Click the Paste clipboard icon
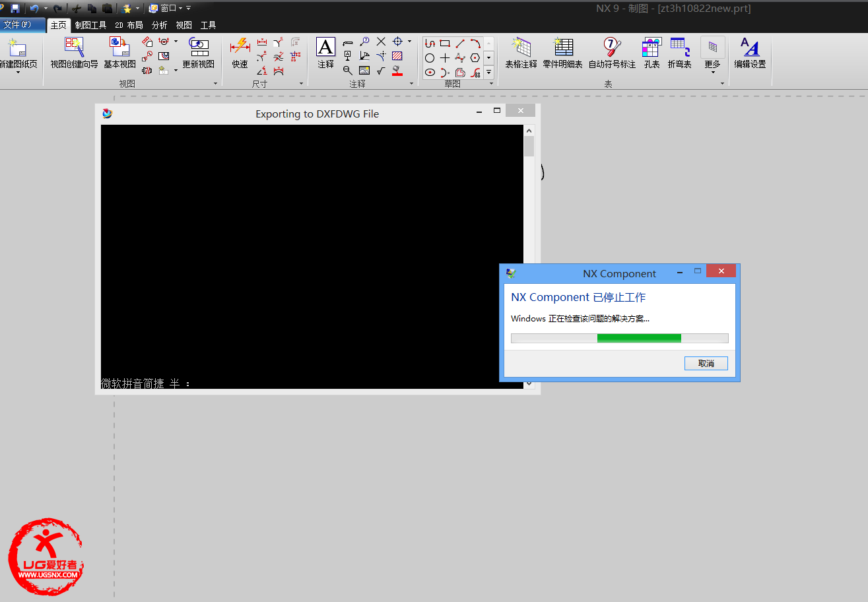Image resolution: width=868 pixels, height=602 pixels. [107, 9]
